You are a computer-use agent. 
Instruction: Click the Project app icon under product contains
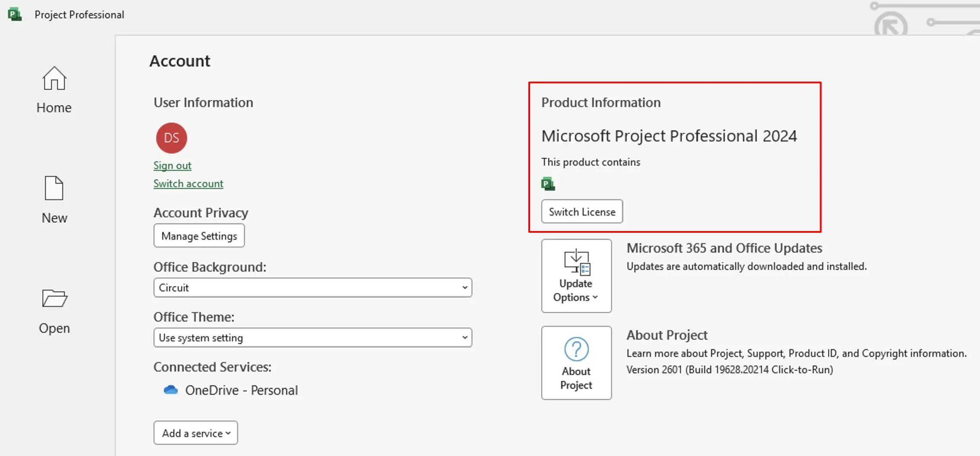coord(548,184)
